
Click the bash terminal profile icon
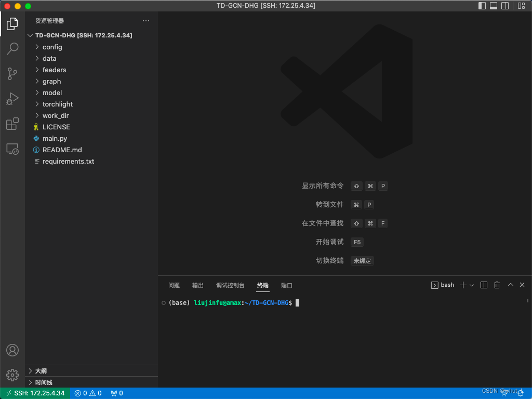(x=435, y=285)
